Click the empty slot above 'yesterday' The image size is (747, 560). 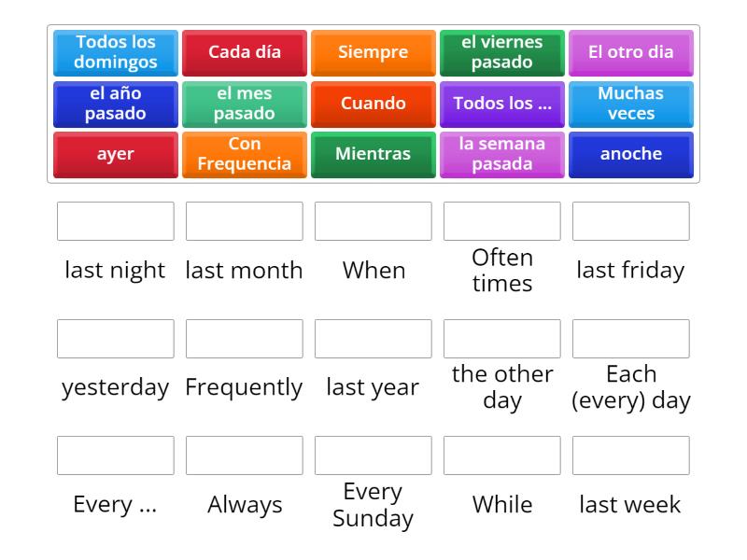(x=116, y=339)
